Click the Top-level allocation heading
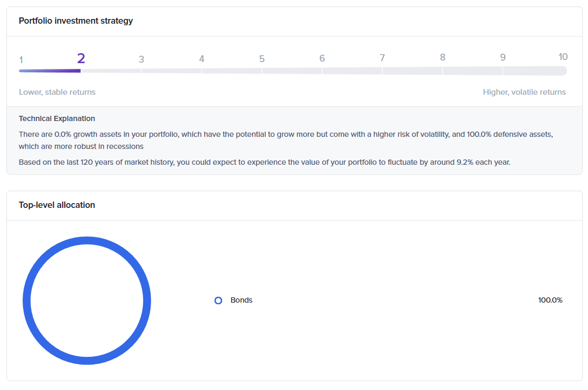The image size is (588, 390). [57, 205]
